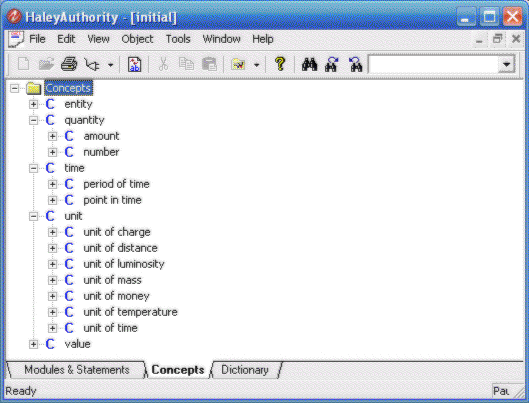Switch to Modules & Statements tab

(77, 370)
